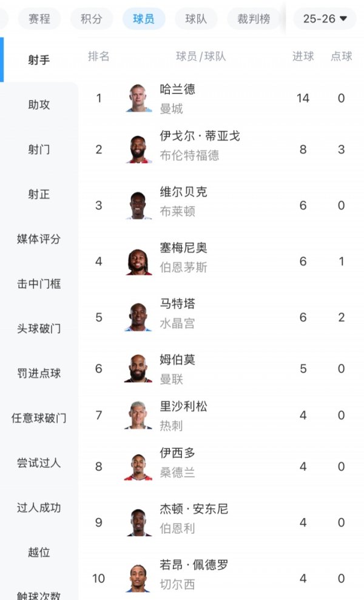Sort players by 点球 column
The height and width of the screenshot is (600, 364).
point(340,56)
